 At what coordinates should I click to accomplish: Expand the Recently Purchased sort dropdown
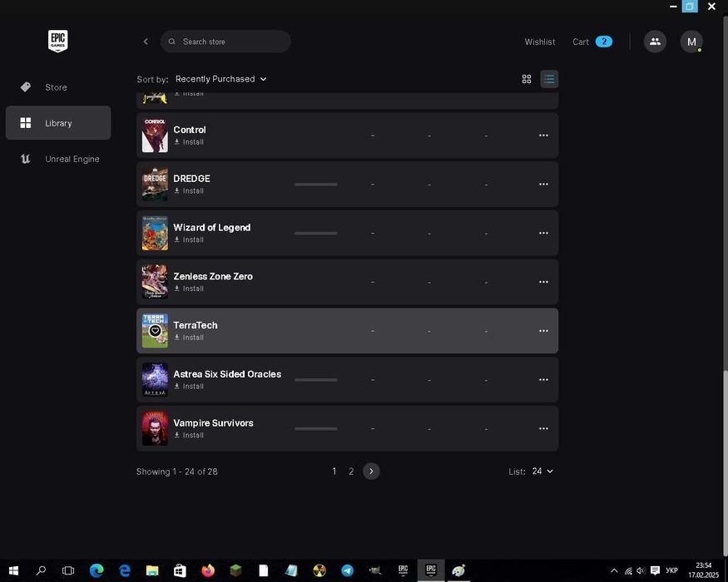tap(221, 79)
